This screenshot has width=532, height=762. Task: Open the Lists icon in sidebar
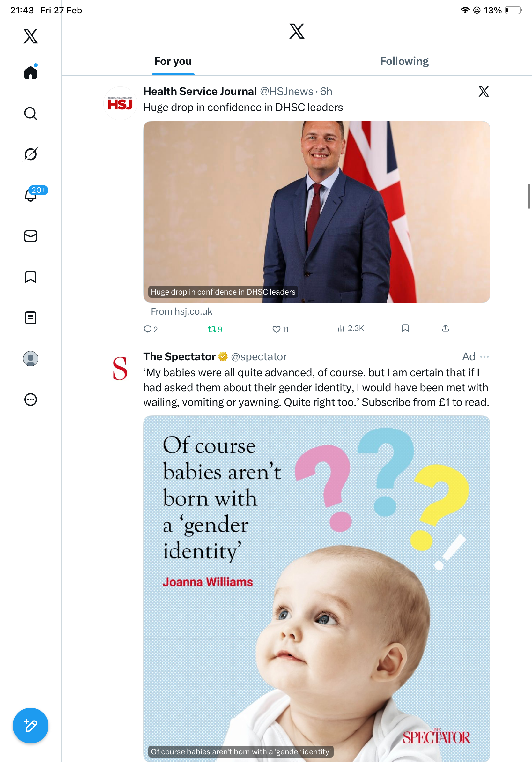coord(31,317)
